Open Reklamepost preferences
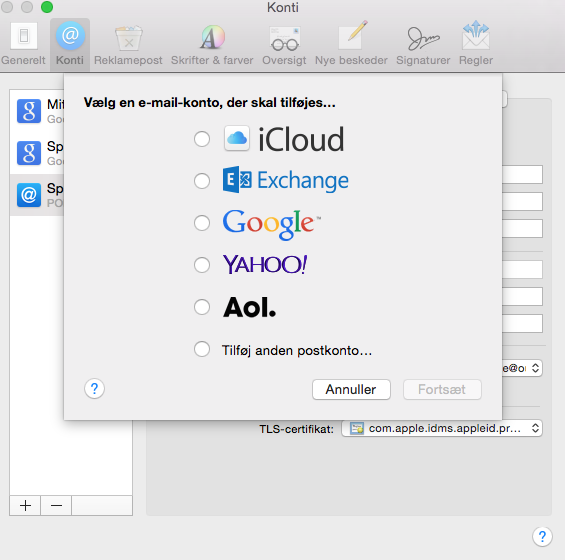Screen dimensions: 565x560 click(128, 44)
